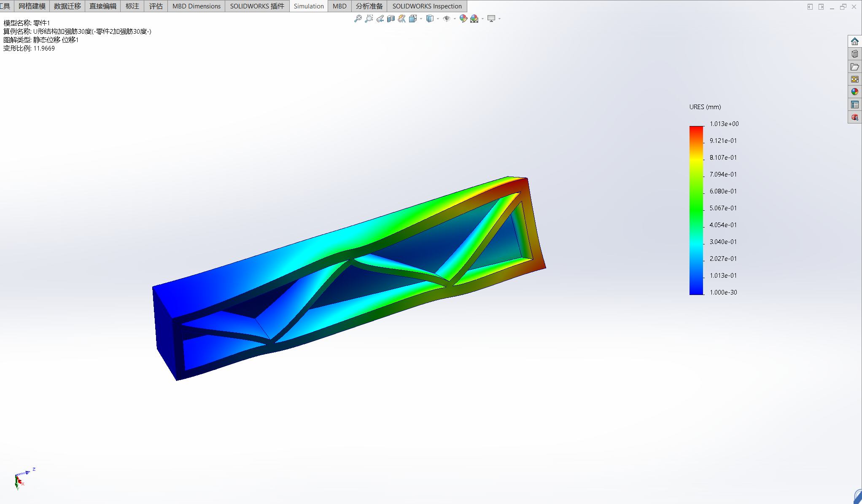Click the Previous View icon
862x504 pixels.
click(380, 19)
